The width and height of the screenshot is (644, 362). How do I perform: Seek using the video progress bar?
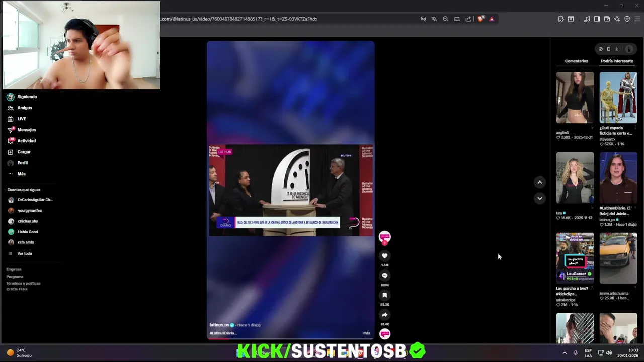[291, 338]
